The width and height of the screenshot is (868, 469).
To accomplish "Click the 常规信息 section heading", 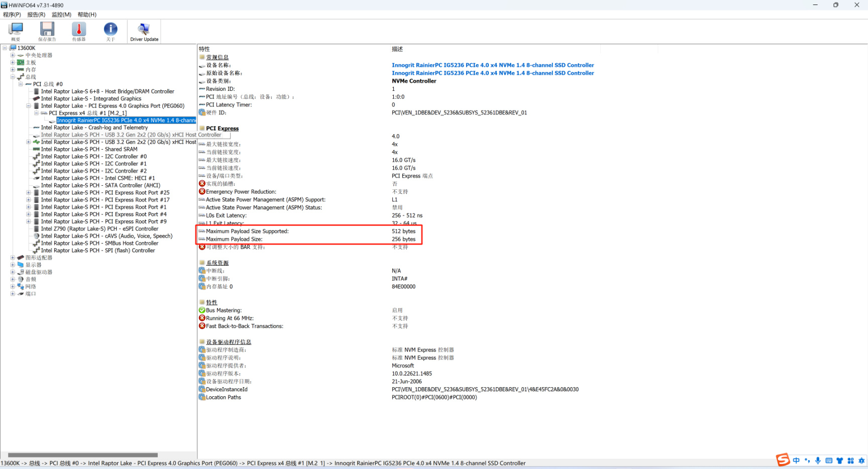I will click(217, 57).
